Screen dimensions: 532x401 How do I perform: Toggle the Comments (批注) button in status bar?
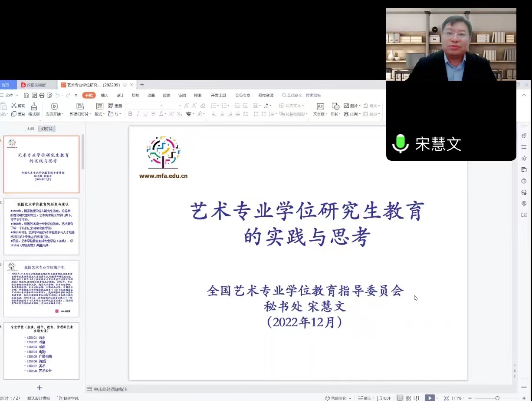tap(384, 398)
